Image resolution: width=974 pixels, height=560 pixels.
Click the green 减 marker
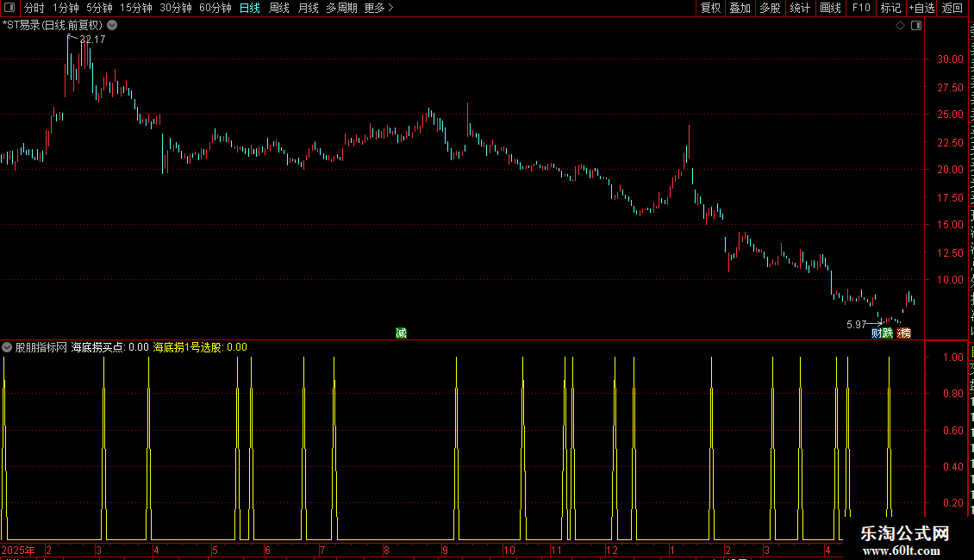click(402, 333)
